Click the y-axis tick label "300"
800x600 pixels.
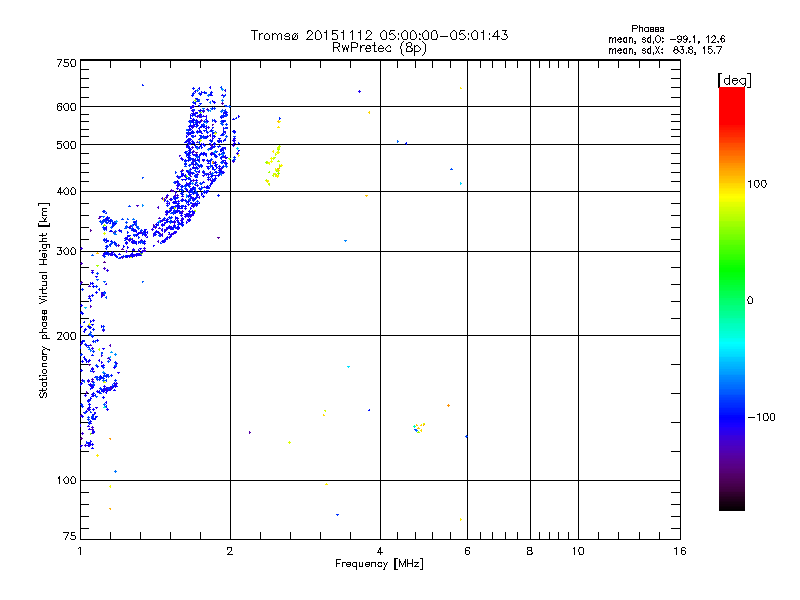coord(67,251)
